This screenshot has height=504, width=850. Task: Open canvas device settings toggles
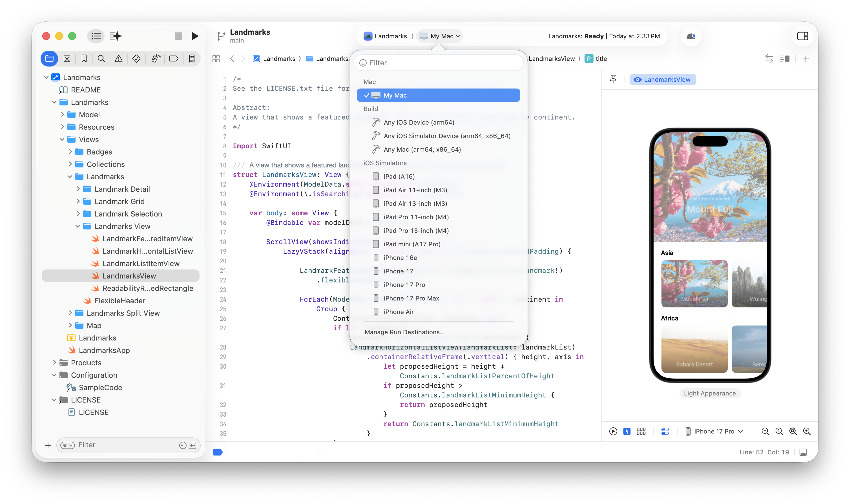[665, 431]
